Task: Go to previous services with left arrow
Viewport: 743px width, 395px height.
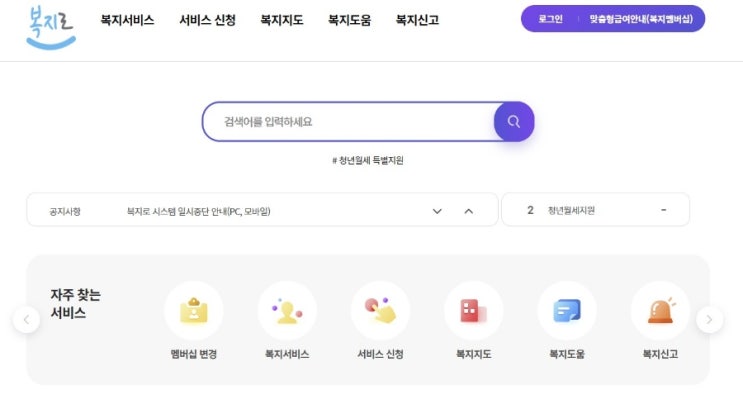Action: coord(27,320)
